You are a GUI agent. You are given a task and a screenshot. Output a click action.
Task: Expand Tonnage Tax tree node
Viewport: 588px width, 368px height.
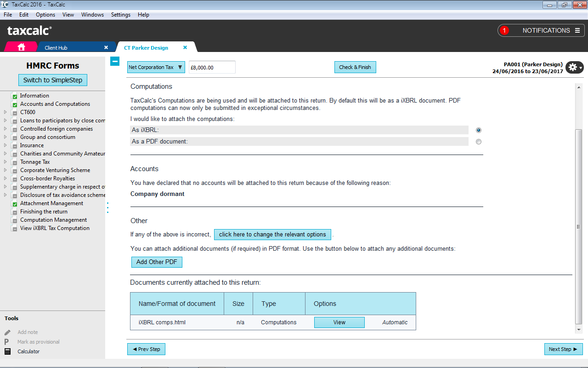(x=5, y=162)
